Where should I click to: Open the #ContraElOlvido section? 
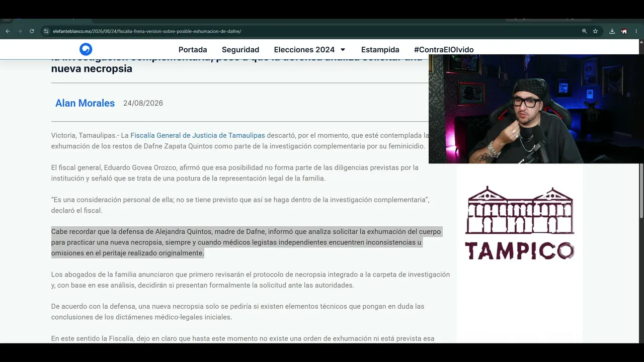click(444, 50)
